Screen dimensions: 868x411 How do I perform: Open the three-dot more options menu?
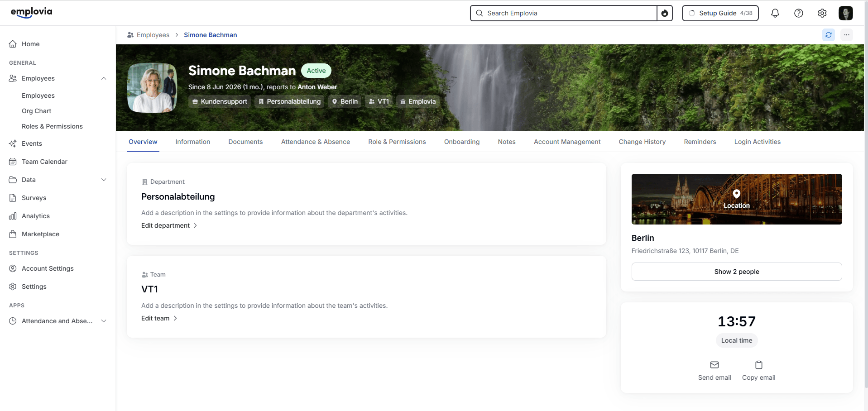pos(847,35)
